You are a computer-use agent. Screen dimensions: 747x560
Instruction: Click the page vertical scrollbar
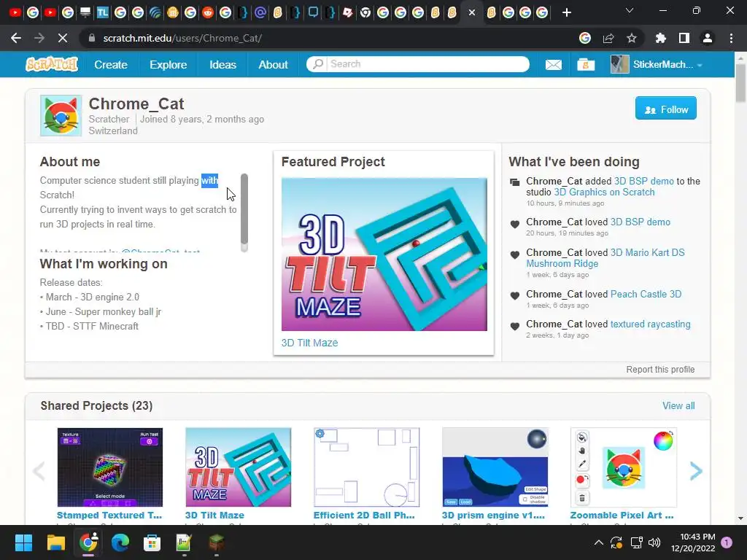pos(740,83)
